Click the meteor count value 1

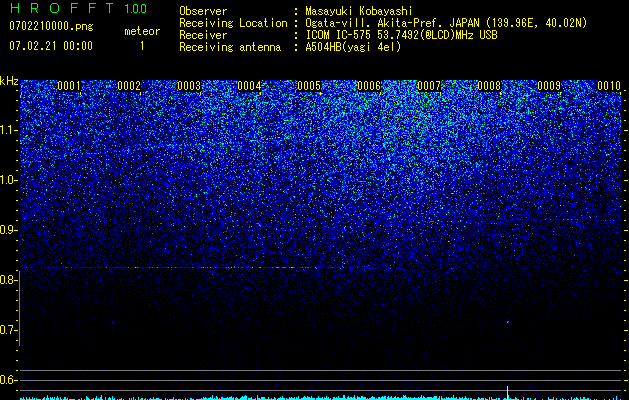click(142, 46)
